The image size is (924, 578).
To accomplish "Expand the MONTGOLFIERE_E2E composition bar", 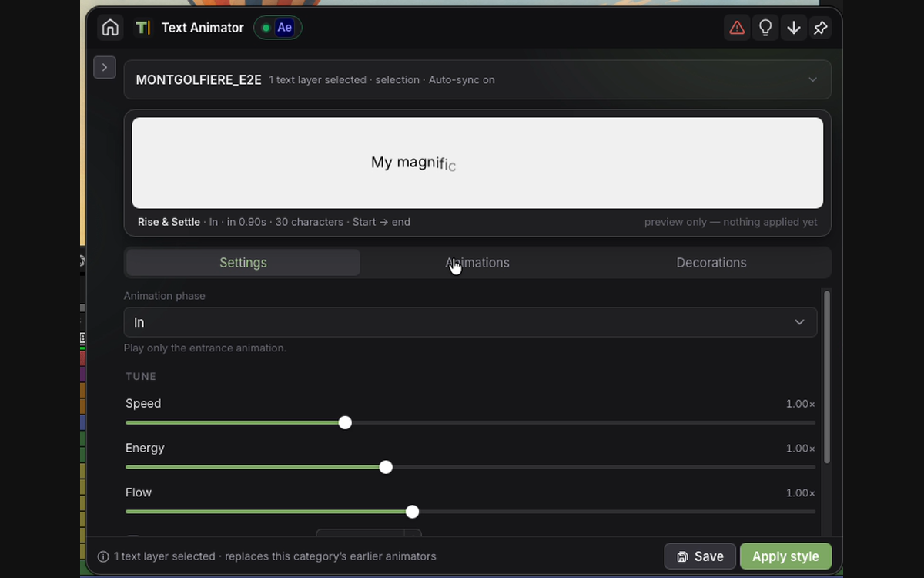I will [477, 79].
